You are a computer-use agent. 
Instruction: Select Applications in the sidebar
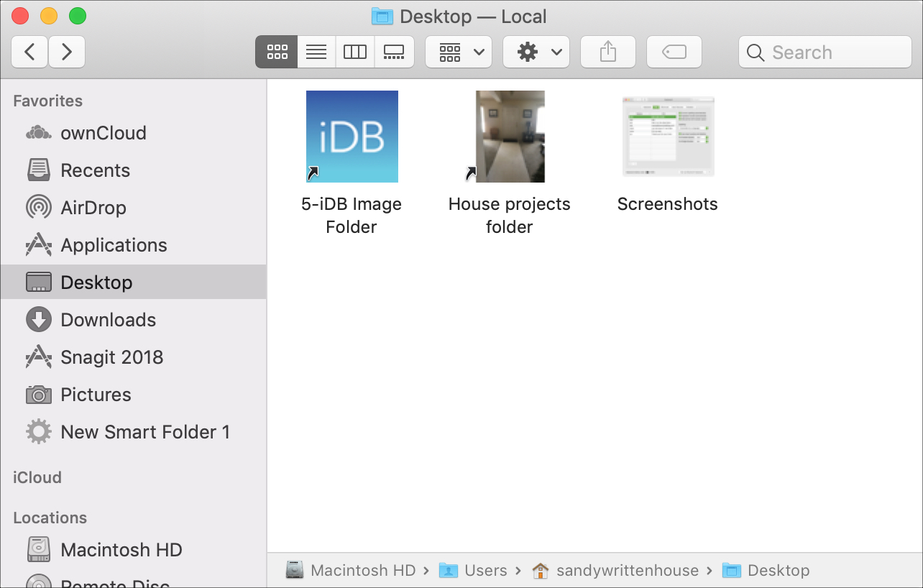113,244
